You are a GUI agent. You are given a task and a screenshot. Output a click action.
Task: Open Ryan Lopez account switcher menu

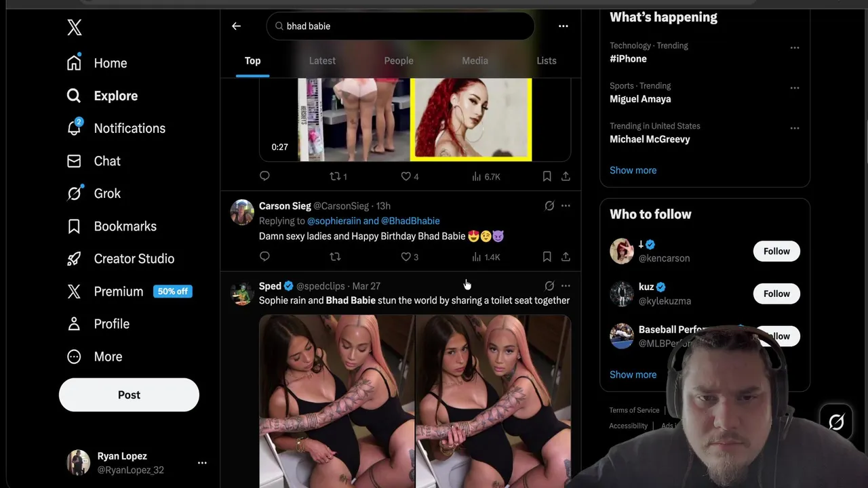pos(202,463)
